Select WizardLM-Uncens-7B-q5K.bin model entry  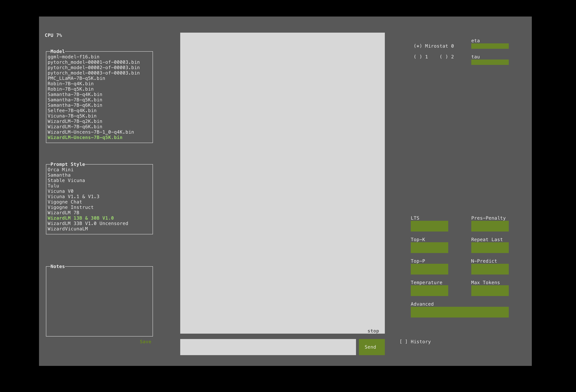pos(85,137)
